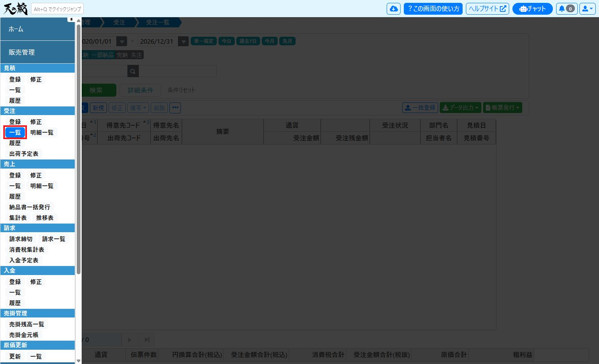599x364 pixels.
Task: Focus the Alt+Q quick jump field
Action: tap(57, 9)
